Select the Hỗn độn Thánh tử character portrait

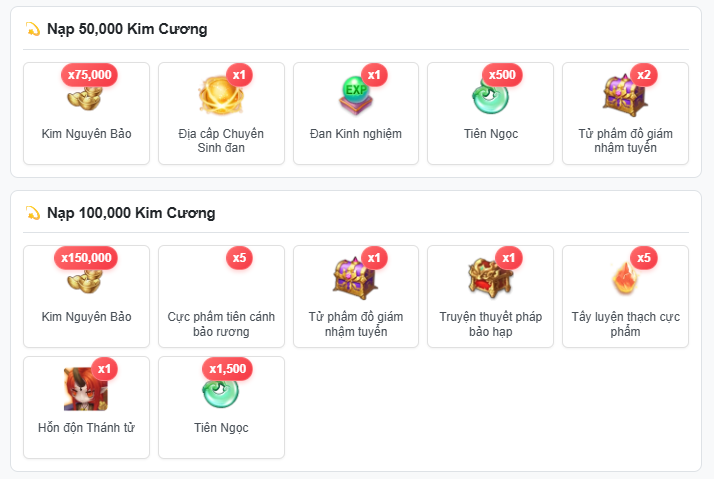(86, 389)
